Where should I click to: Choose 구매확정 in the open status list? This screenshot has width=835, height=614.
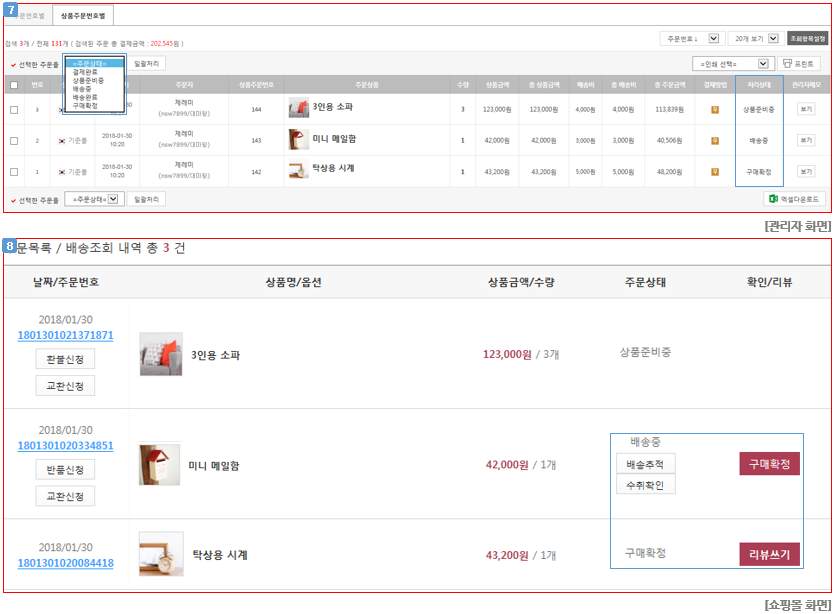pos(85,106)
